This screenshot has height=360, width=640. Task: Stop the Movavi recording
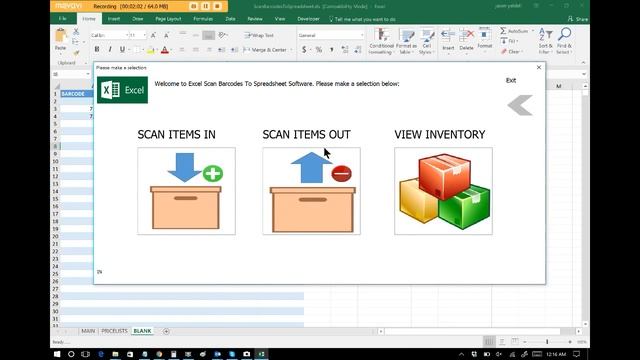[x=217, y=6]
